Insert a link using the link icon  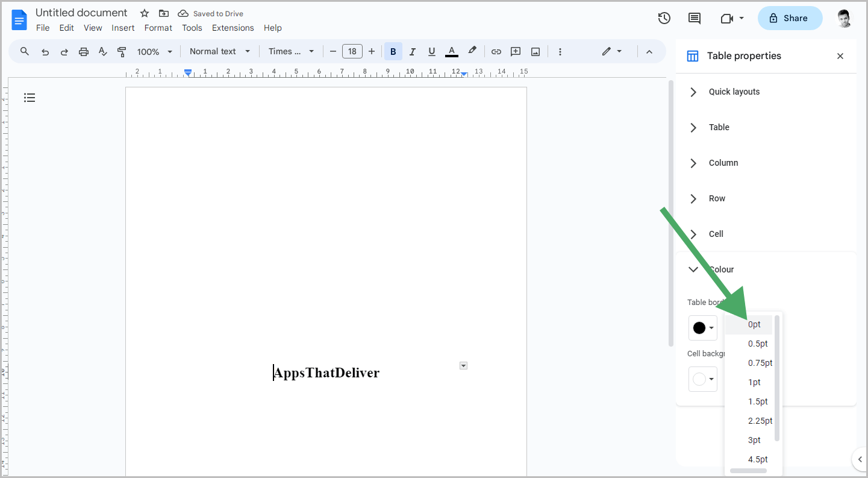[x=496, y=51]
